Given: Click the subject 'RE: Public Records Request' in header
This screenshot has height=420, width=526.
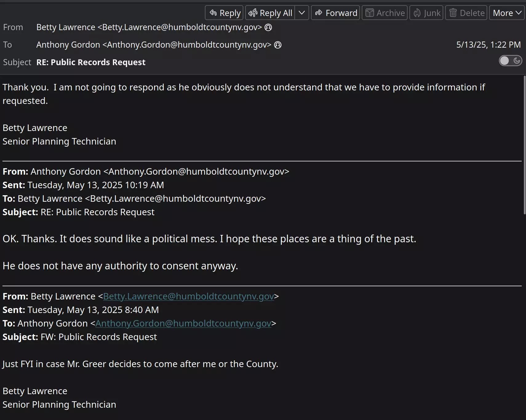Looking at the screenshot, I should pos(91,62).
